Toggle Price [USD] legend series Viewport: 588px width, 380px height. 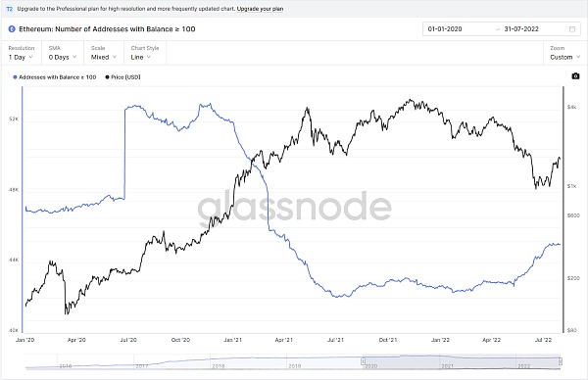point(122,77)
